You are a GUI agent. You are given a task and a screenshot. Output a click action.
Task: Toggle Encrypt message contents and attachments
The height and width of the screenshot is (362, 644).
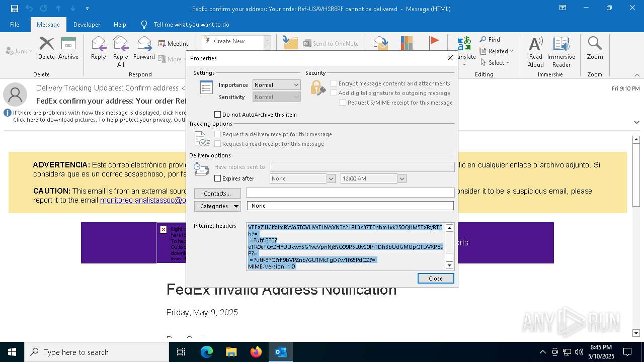(x=334, y=83)
